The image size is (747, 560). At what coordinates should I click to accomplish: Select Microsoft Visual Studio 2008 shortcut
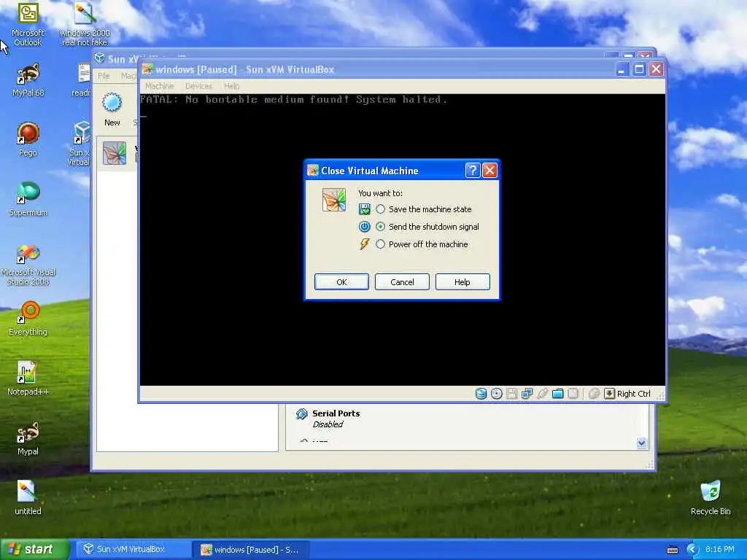click(x=28, y=265)
